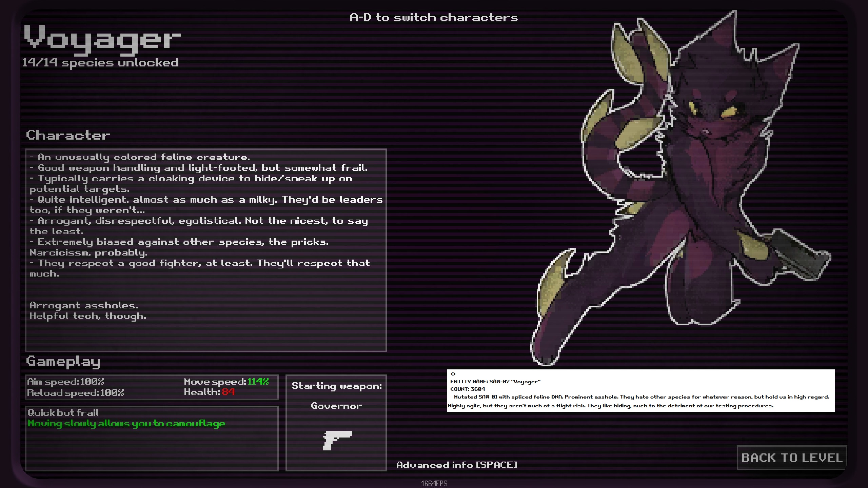Click the green camouflage perk text
The width and height of the screenshot is (868, 488).
pos(126,423)
